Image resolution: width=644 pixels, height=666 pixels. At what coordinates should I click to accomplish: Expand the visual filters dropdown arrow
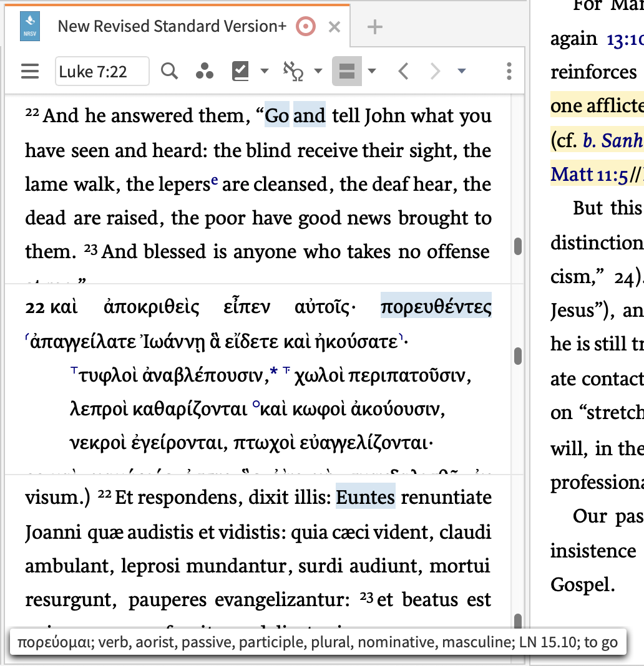coord(265,71)
